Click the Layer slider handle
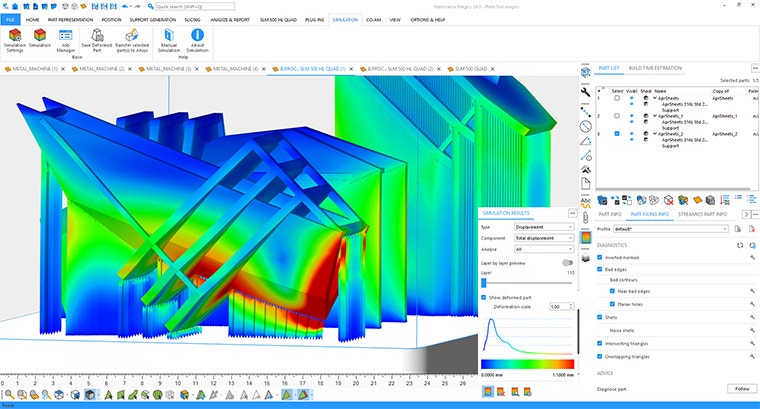 coord(483,283)
